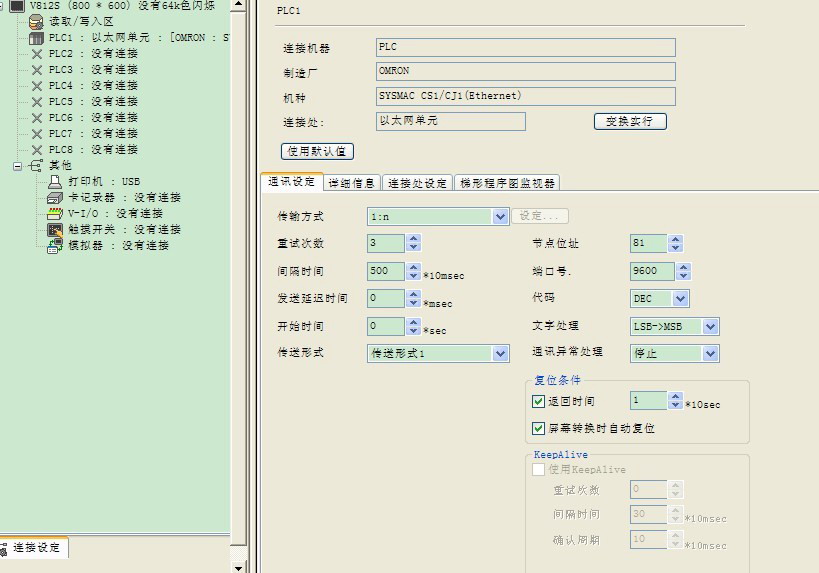Viewport: 819px width, 573px height.
Task: Click the PLC1 Ethernet unit icon
Action: [37, 38]
